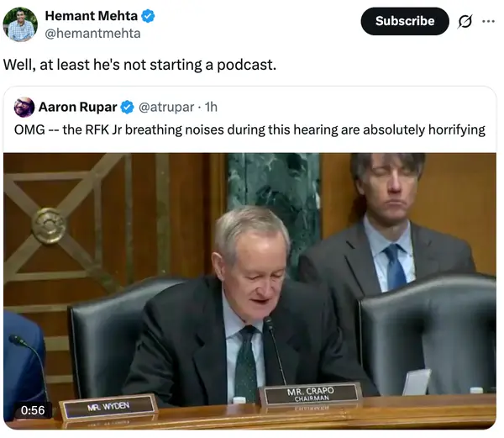
Task: Open Aaron Rupar's small avatar
Action: 24,107
